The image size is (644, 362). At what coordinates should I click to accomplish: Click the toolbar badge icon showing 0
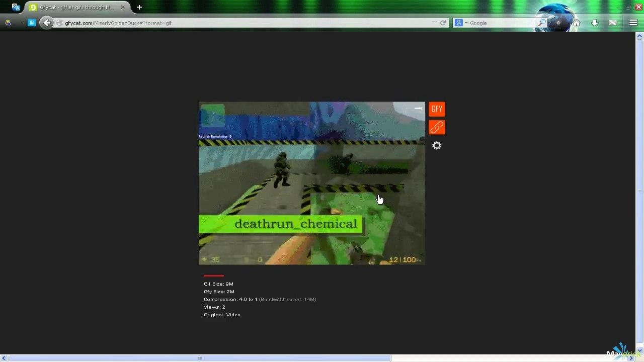558,23
